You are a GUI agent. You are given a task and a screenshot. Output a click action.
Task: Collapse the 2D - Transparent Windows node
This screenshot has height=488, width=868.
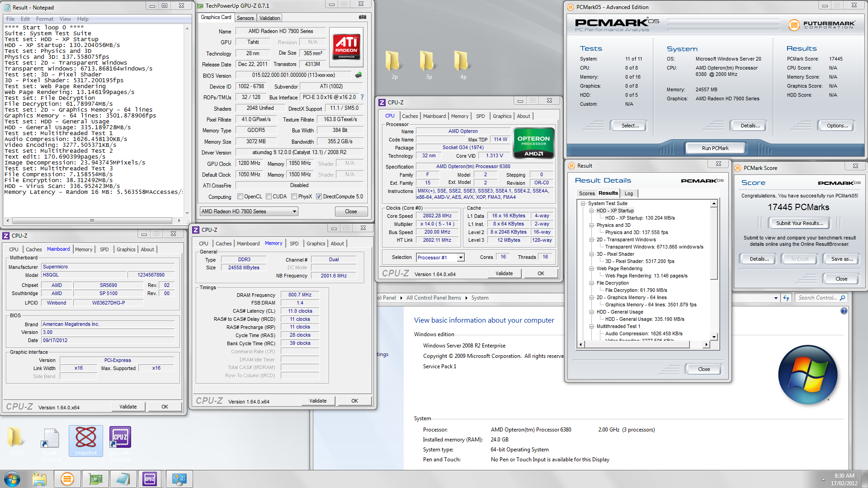pyautogui.click(x=591, y=239)
